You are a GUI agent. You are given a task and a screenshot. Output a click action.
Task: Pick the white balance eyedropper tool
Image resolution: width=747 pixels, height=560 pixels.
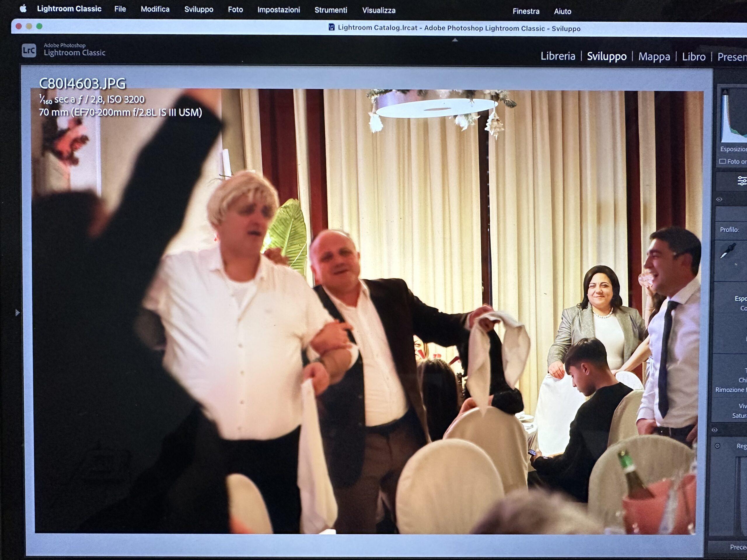tap(728, 251)
